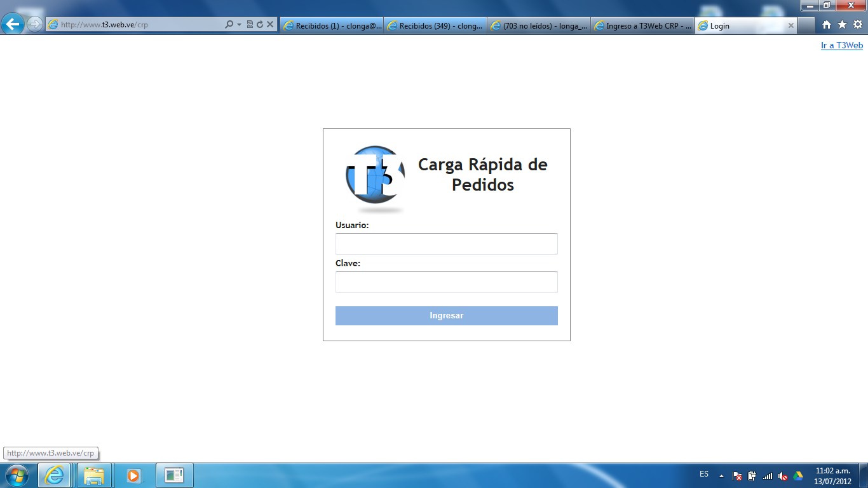Switch to the Recibidos (1) - clonga tab
This screenshot has width=868, height=488.
[x=332, y=25]
